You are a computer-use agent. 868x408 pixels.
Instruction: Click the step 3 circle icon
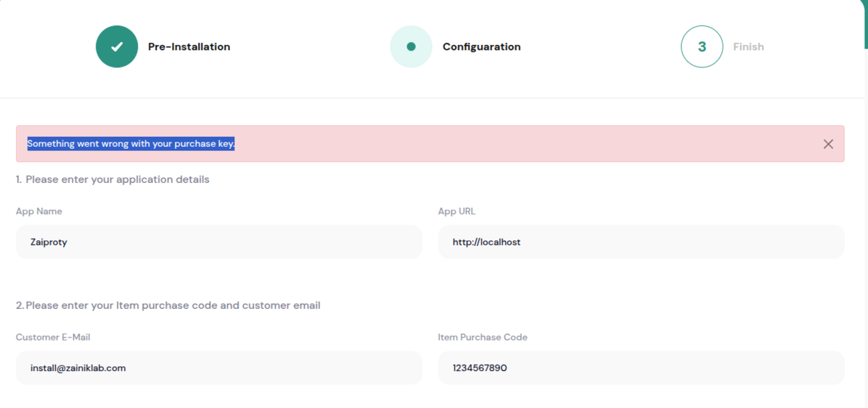702,46
